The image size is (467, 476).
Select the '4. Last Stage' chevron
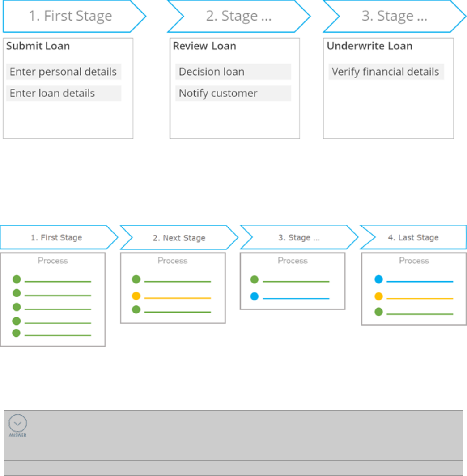coord(413,237)
